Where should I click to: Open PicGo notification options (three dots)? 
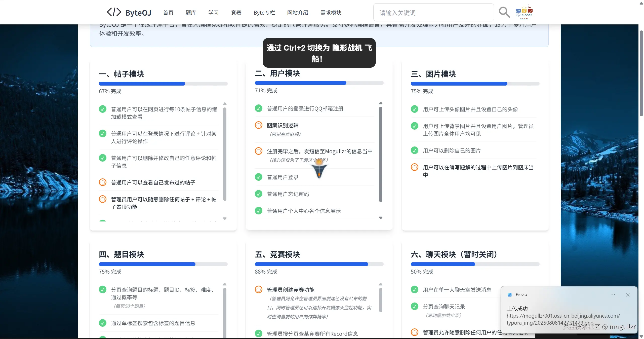click(613, 295)
